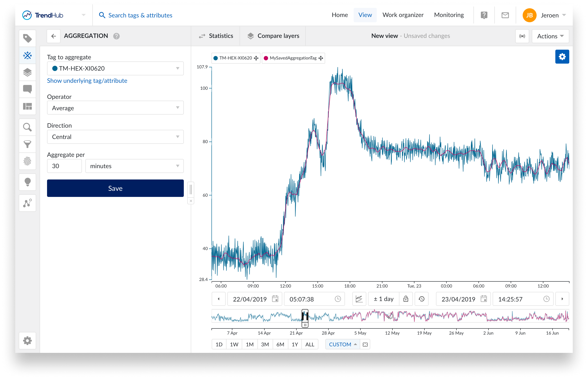
Task: Click Show underlying tag/attribute link
Action: tap(87, 81)
